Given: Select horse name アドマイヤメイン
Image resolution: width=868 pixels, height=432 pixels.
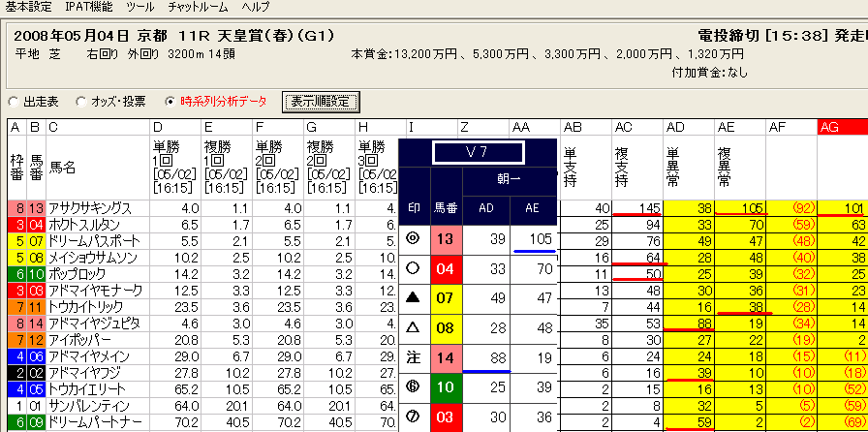Looking at the screenshot, I should 89,355.
